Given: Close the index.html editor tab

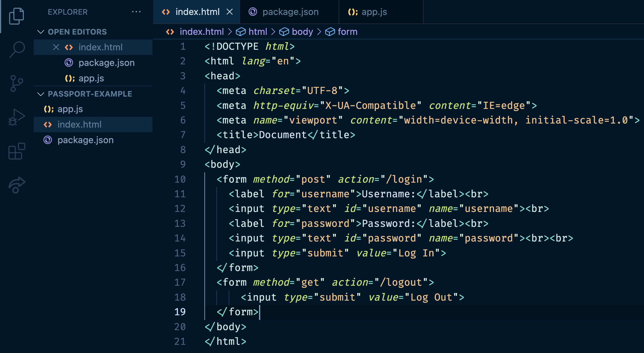Looking at the screenshot, I should pyautogui.click(x=230, y=12).
